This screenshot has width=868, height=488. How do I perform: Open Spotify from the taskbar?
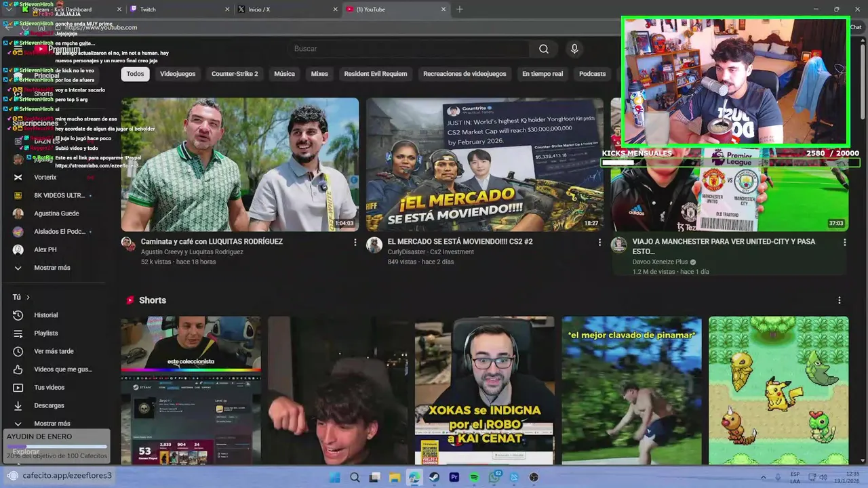pyautogui.click(x=474, y=477)
